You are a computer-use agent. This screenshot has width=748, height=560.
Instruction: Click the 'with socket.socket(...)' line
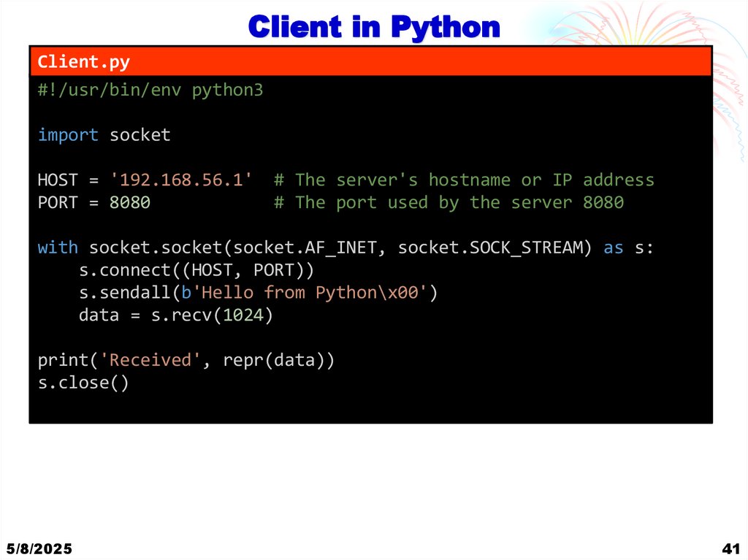tap(346, 248)
